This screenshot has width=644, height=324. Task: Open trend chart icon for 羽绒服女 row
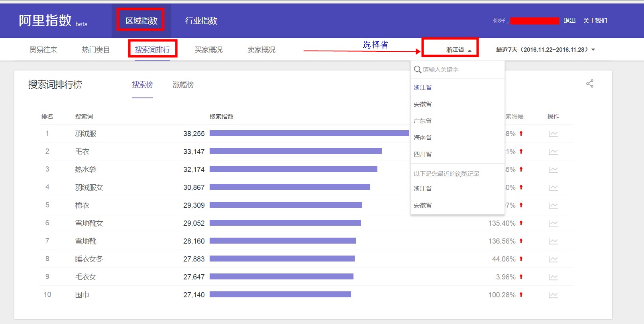pyautogui.click(x=553, y=187)
